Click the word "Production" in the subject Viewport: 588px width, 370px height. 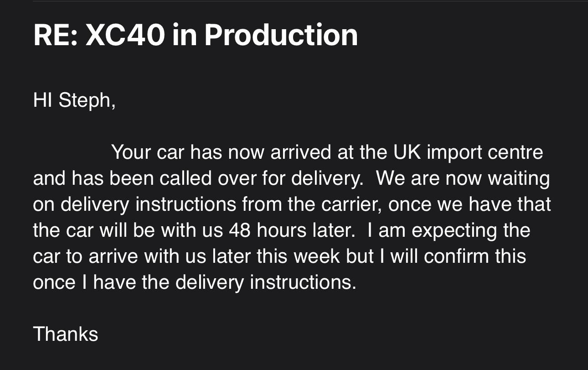(x=281, y=35)
